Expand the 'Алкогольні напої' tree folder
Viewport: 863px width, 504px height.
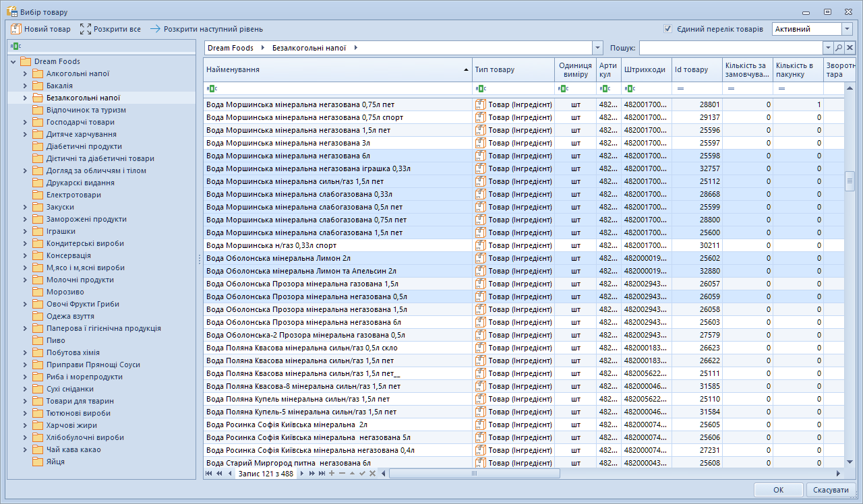25,73
